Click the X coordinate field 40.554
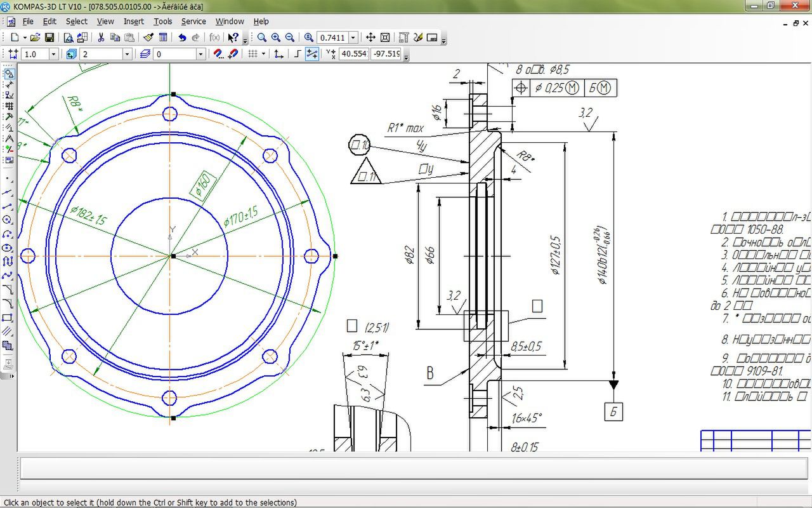This screenshot has height=508, width=812. (x=354, y=54)
